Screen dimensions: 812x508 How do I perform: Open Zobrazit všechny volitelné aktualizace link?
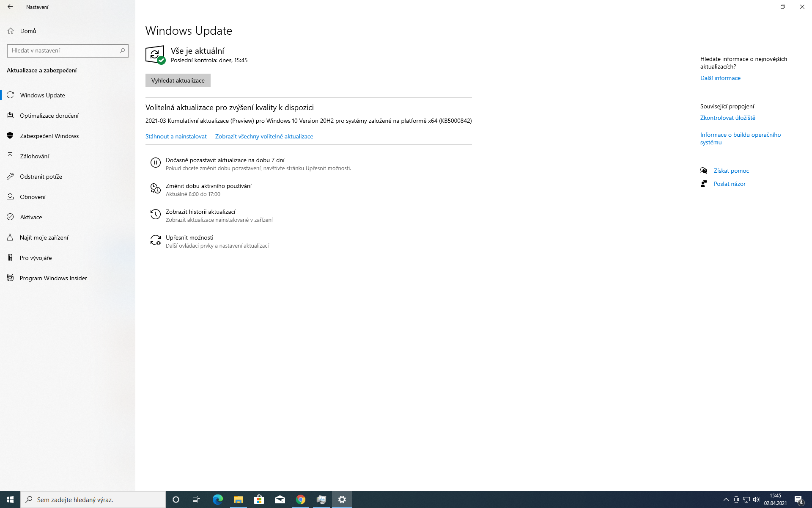coord(264,136)
